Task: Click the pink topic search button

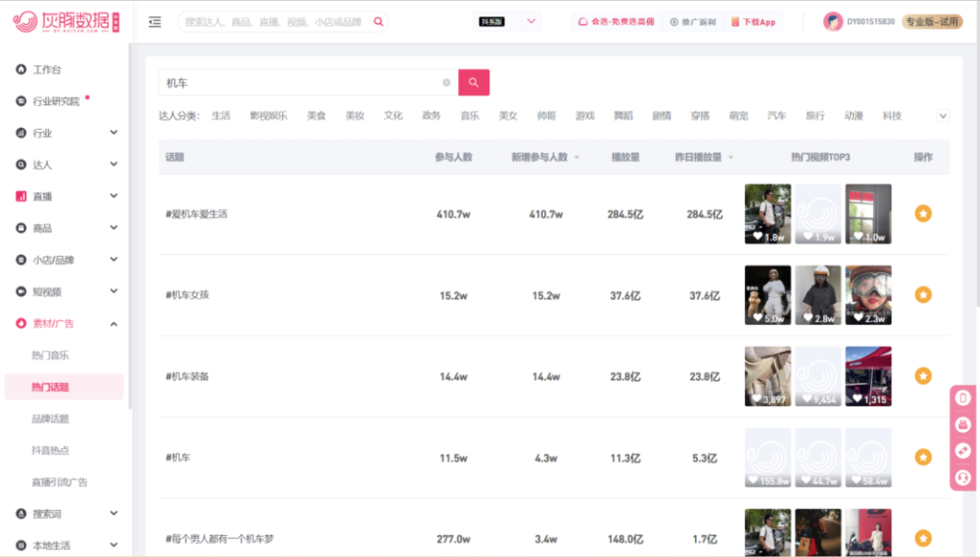Action: point(474,83)
